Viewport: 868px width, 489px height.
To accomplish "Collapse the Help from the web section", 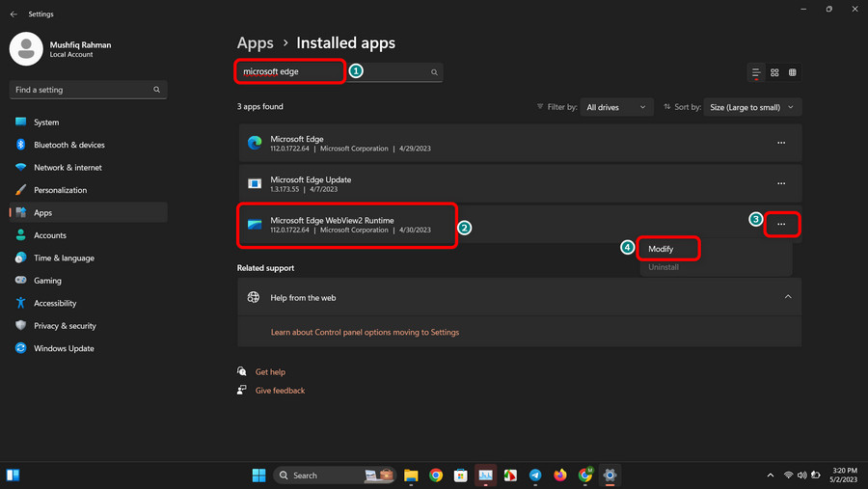I will click(x=788, y=297).
